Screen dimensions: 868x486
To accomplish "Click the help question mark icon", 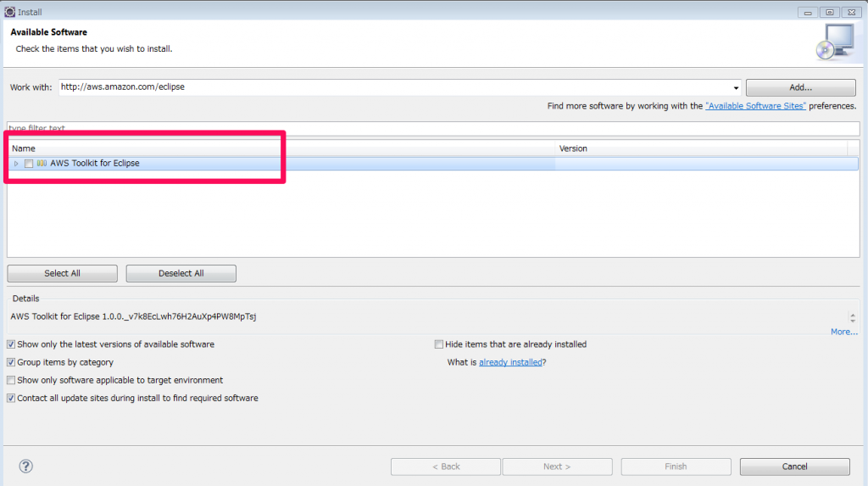I will tap(25, 466).
